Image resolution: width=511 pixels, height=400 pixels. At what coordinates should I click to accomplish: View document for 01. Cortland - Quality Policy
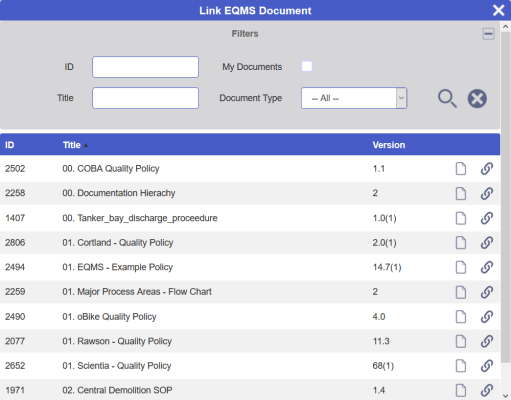[461, 243]
